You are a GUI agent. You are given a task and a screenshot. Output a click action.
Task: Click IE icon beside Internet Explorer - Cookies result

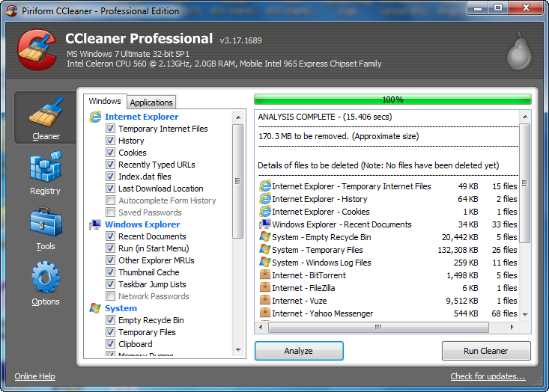click(x=265, y=212)
